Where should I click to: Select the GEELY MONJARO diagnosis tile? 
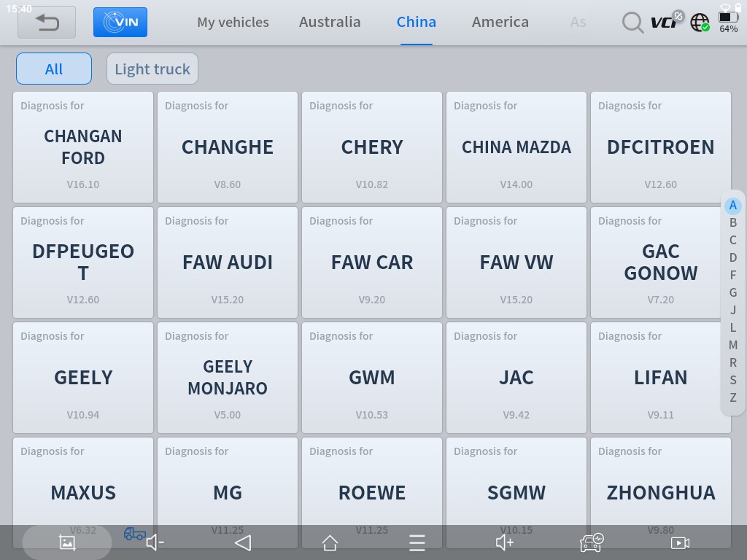click(x=228, y=378)
